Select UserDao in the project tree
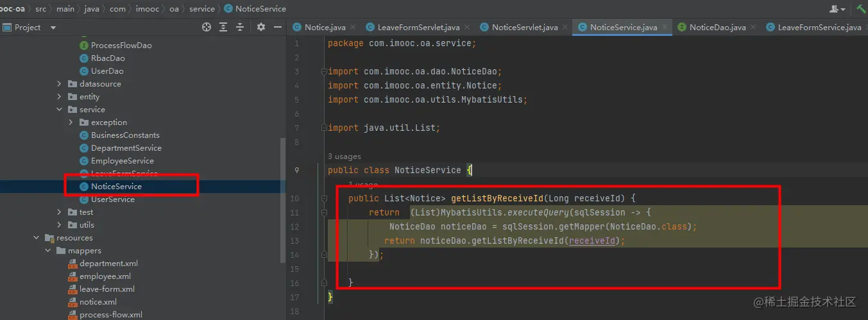This screenshot has width=868, height=320. [107, 71]
